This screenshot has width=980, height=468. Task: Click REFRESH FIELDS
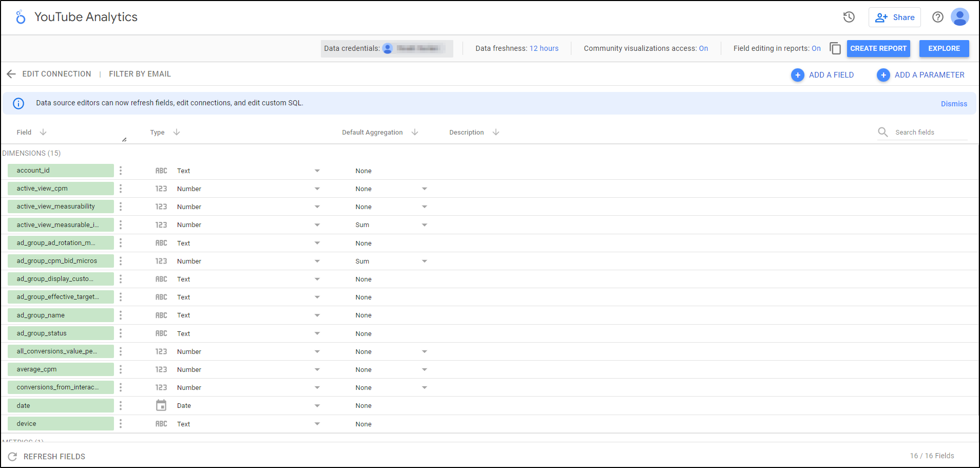54,456
